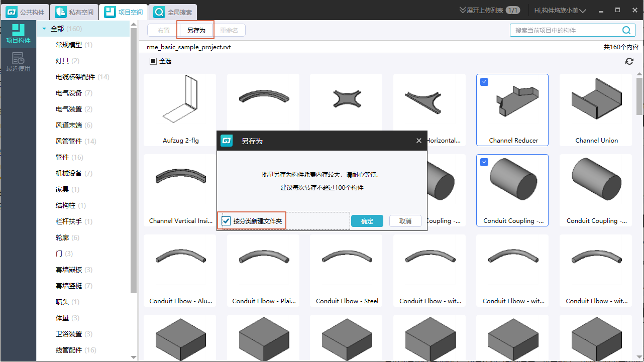Click the component grid vertical scrollbar
The width and height of the screenshot is (644, 362).
click(x=639, y=95)
